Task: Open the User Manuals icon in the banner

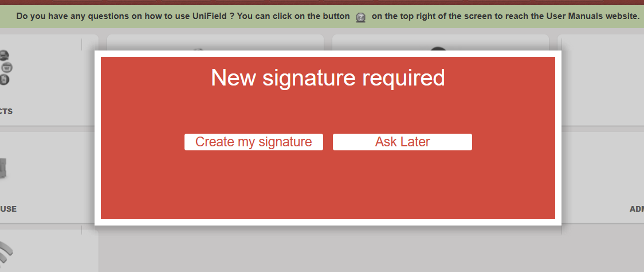Action: pyautogui.click(x=360, y=17)
